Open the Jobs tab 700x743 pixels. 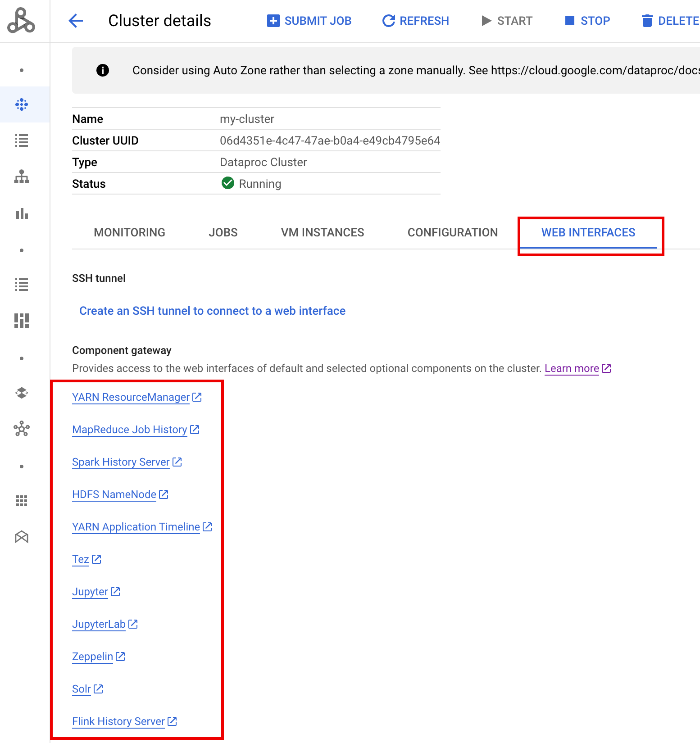coord(223,232)
